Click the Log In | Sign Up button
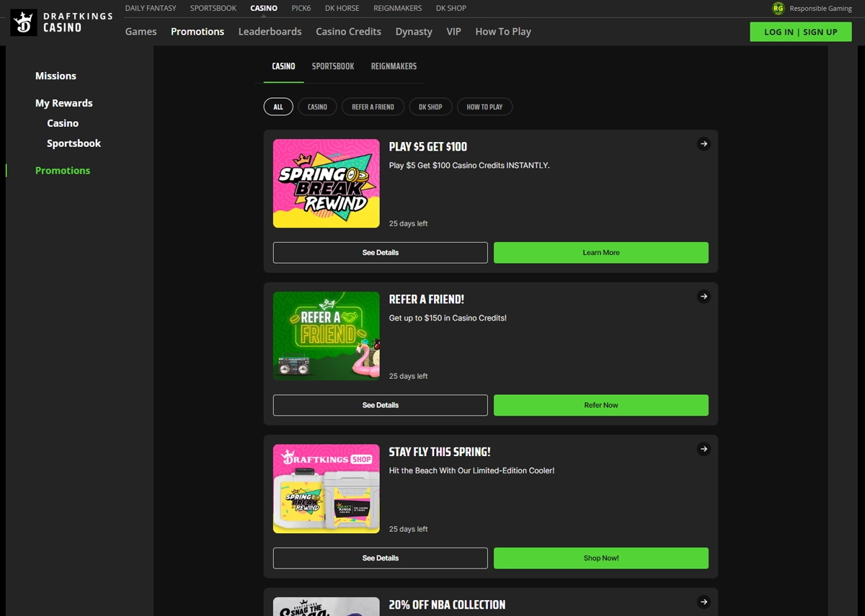This screenshot has height=616, width=865. pyautogui.click(x=801, y=32)
